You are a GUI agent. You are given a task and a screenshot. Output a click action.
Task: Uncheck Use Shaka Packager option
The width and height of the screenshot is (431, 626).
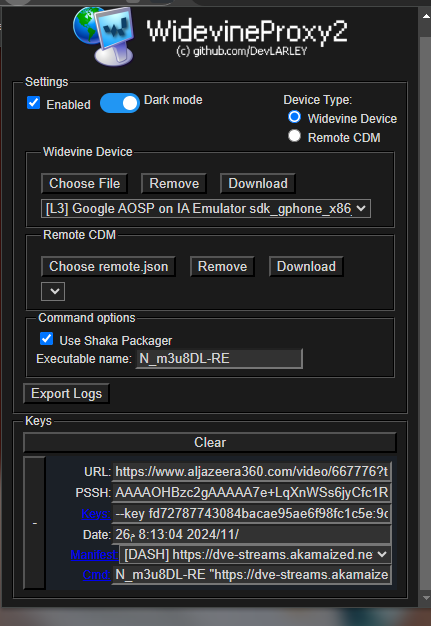coord(47,339)
